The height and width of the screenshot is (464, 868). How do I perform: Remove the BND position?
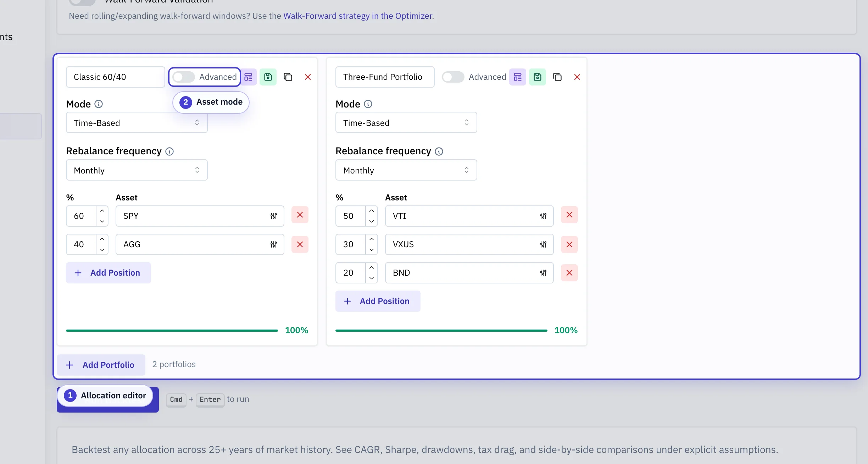(x=569, y=273)
